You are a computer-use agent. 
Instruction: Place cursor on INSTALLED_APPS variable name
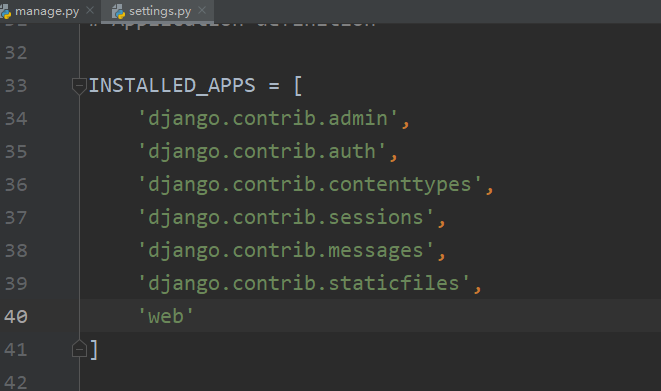click(x=172, y=86)
